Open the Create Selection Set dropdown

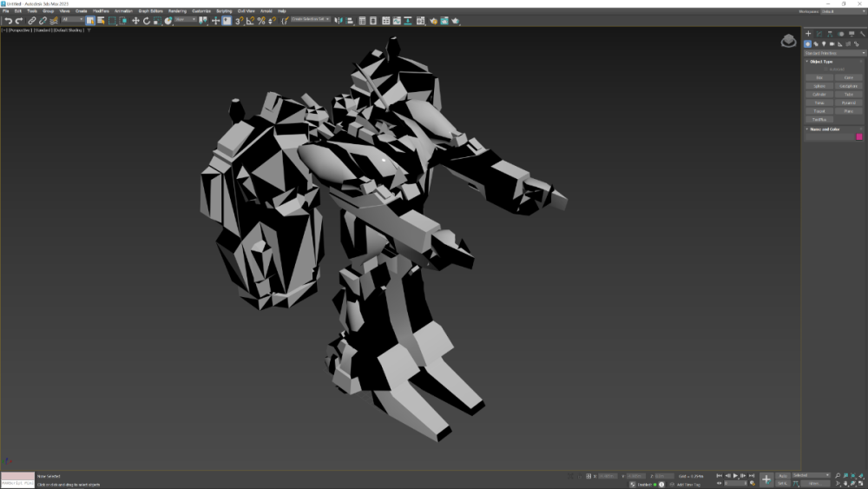(x=311, y=19)
